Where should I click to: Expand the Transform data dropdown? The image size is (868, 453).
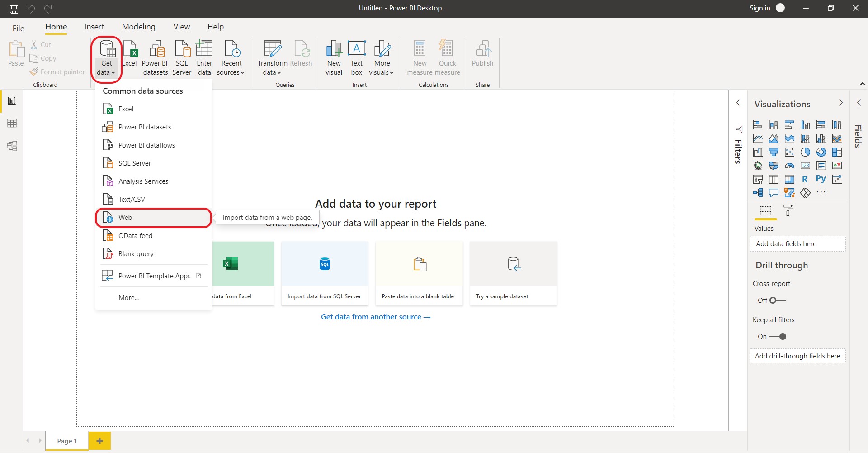click(272, 58)
